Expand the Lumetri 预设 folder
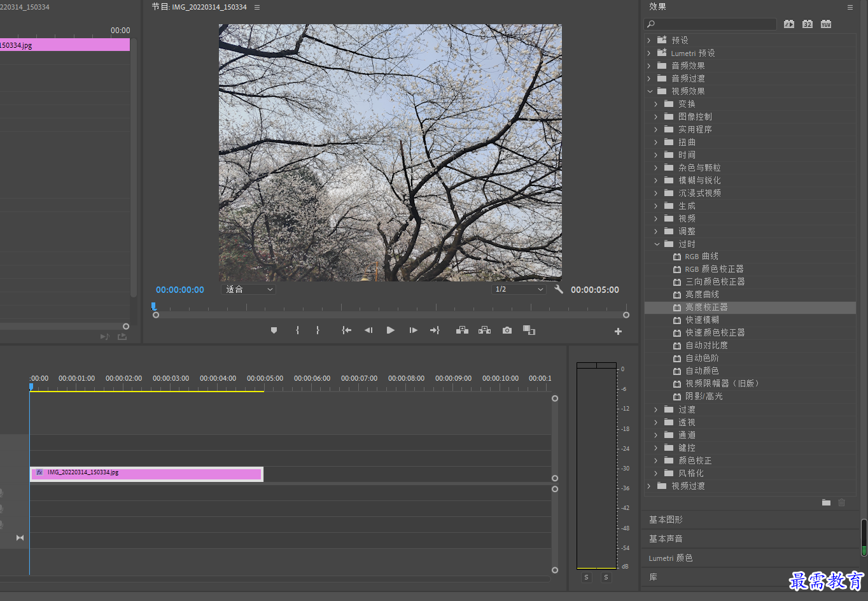This screenshot has width=868, height=601. tap(649, 53)
